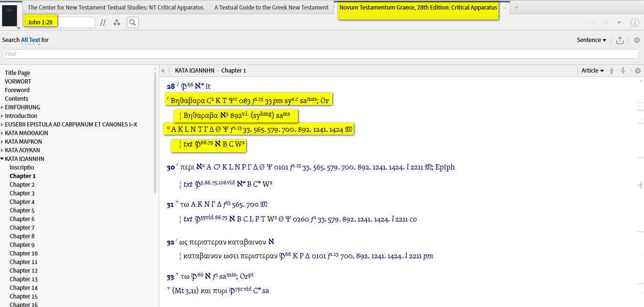Expand EUSEBII EPISTULA AD CARPIANUM entry
644x307 pixels.
click(x=2, y=125)
